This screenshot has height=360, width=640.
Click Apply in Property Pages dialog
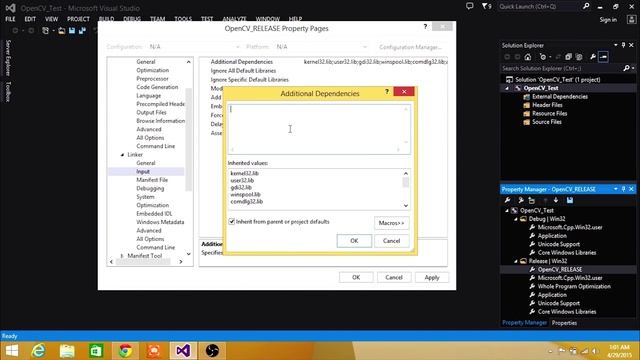tap(432, 278)
